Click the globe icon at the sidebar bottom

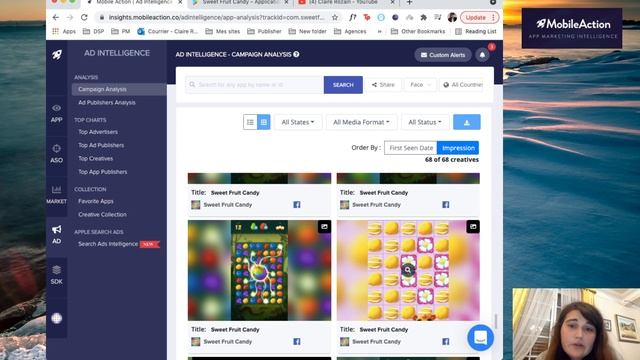click(x=57, y=318)
